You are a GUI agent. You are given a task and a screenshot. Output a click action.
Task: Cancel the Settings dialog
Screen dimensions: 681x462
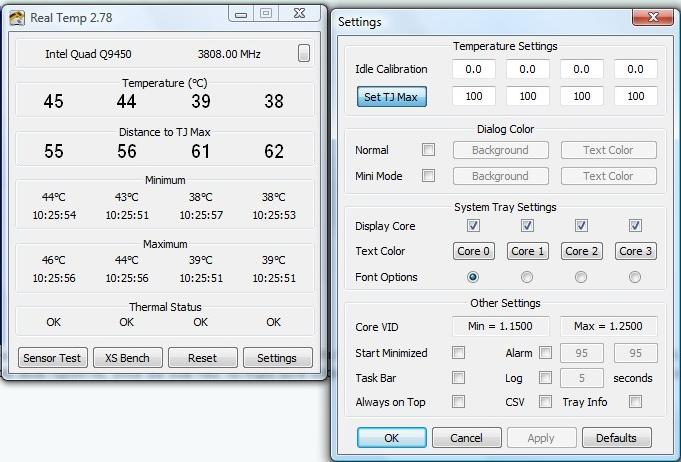click(x=466, y=438)
